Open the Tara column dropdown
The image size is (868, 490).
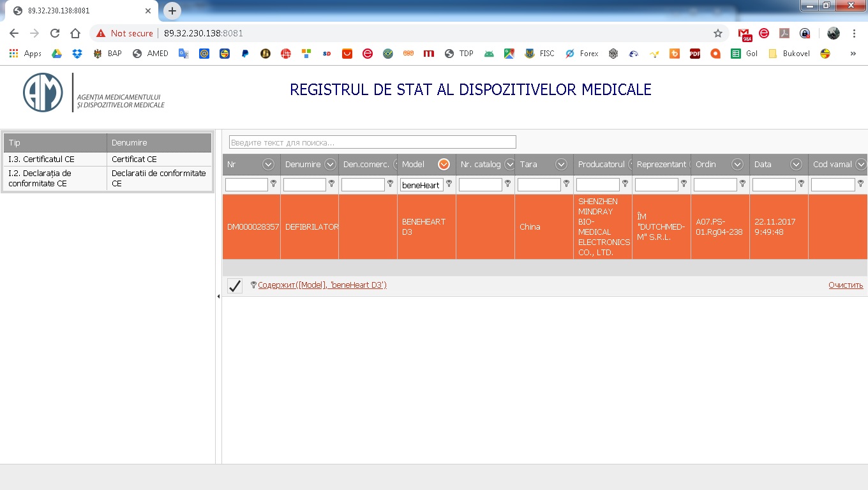(x=561, y=165)
